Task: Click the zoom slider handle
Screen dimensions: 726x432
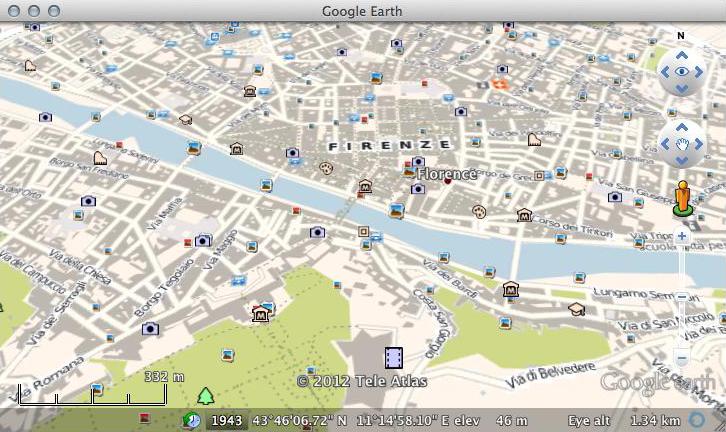Action: (x=682, y=297)
